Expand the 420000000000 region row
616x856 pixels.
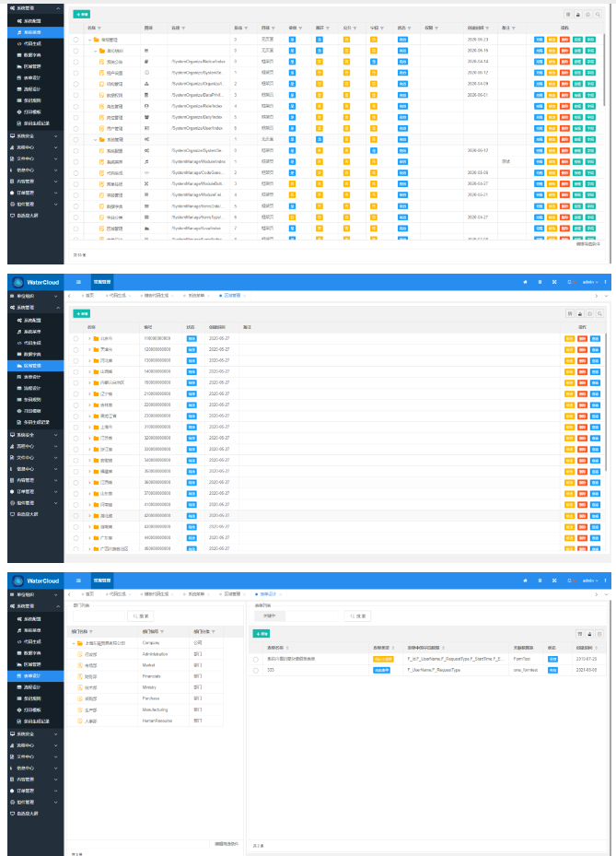point(89,516)
